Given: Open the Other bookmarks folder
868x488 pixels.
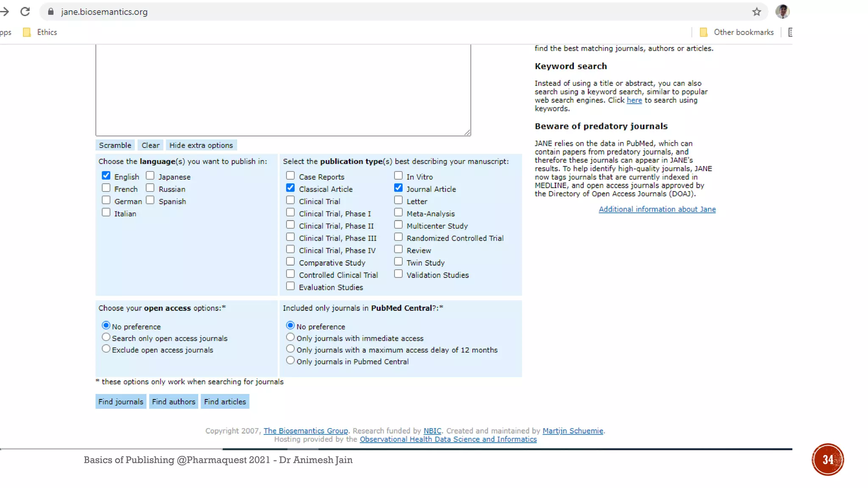Looking at the screenshot, I should (737, 32).
